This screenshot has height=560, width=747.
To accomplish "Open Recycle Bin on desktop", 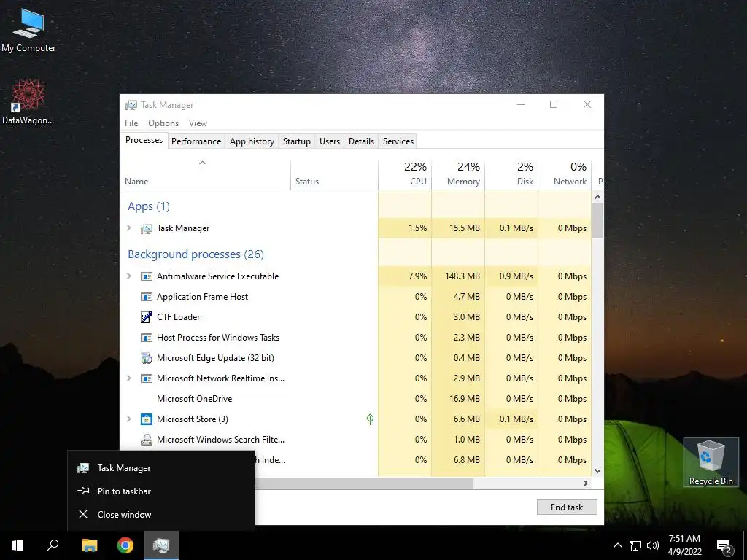I will point(711,462).
